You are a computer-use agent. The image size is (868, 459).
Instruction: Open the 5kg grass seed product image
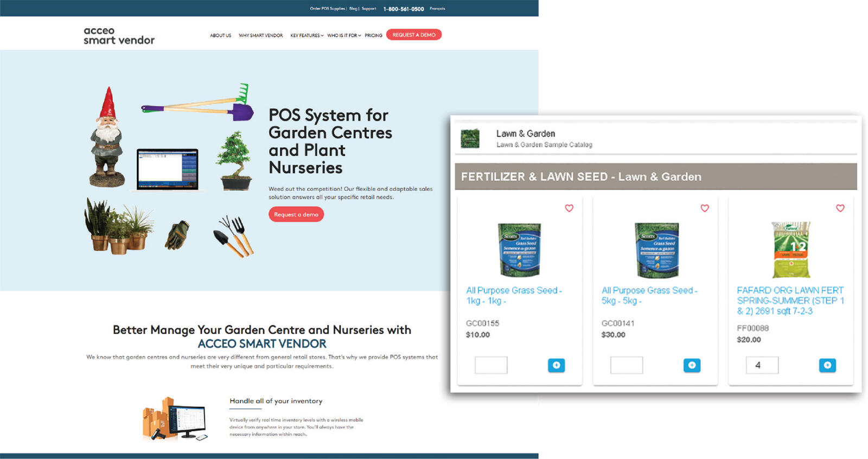click(x=656, y=250)
